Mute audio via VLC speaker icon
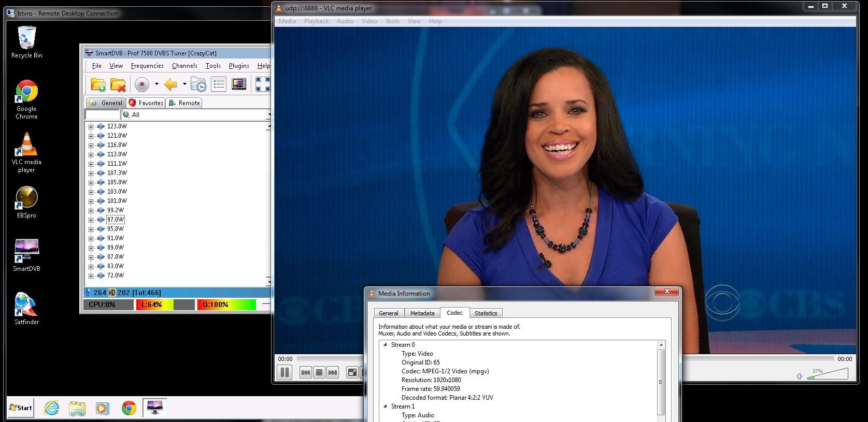Screen dimensions: 868x422 pyautogui.click(x=800, y=376)
